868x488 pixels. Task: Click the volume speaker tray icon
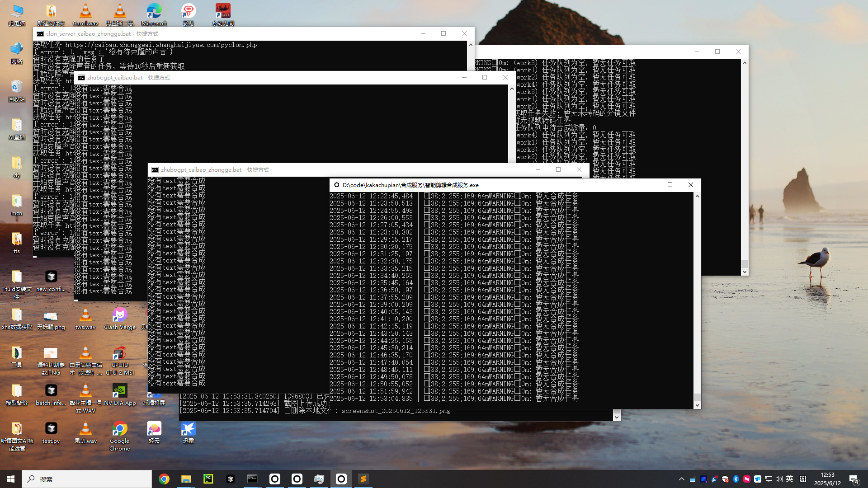779,479
